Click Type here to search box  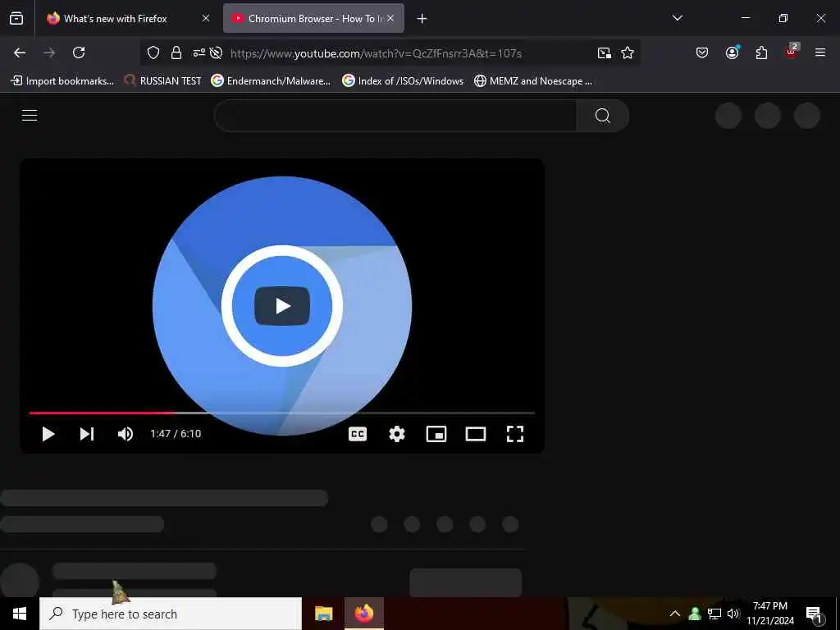171,614
